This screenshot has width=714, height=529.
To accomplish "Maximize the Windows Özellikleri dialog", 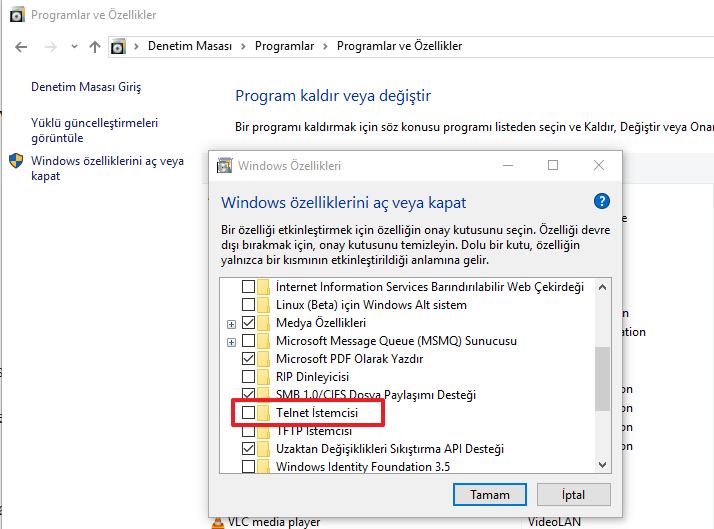I will coord(553,165).
